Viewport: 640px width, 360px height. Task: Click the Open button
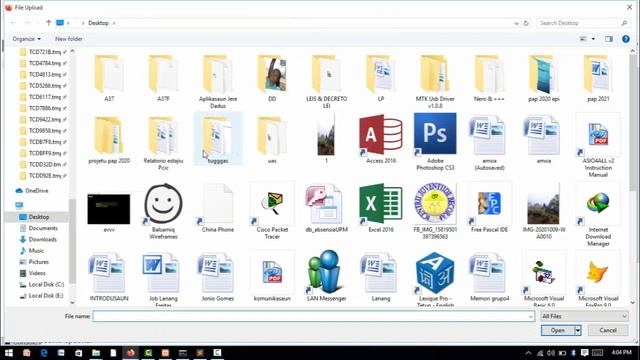tap(558, 330)
